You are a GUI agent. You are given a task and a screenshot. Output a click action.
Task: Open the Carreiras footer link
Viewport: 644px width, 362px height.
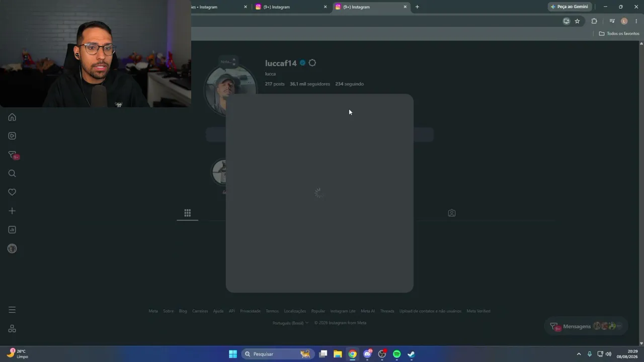pyautogui.click(x=200, y=311)
